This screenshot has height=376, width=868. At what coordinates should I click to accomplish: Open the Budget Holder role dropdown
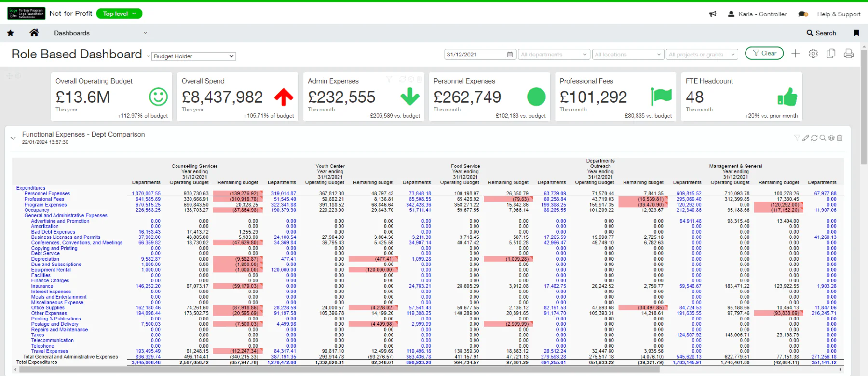coord(194,56)
